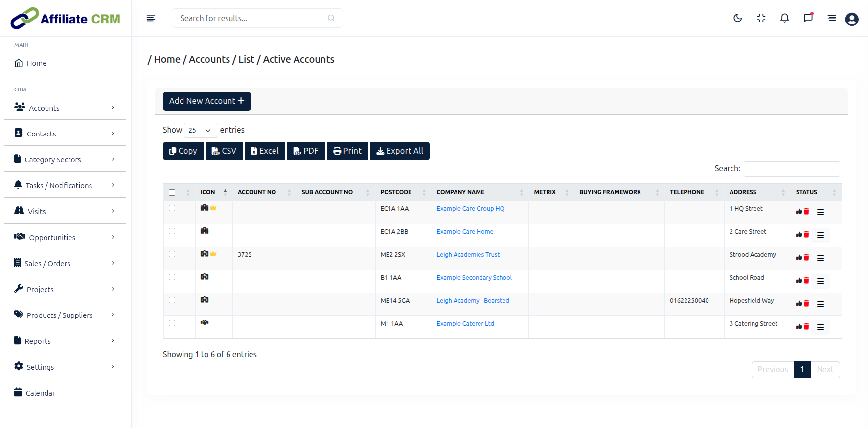Click the Copy export button
This screenshot has height=428, width=868.
[x=183, y=151]
